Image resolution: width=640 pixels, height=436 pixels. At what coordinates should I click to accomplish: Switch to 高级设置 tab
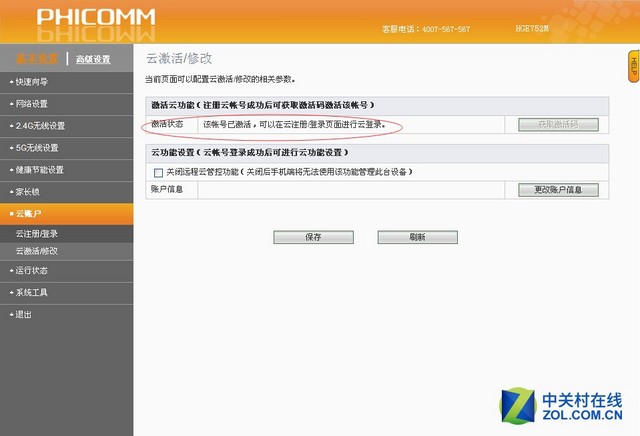point(93,59)
